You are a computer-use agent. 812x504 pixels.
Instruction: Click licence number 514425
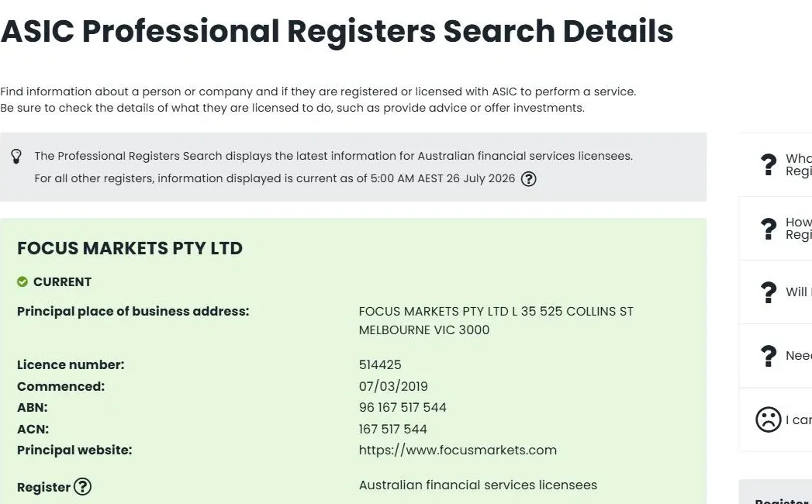click(380, 364)
